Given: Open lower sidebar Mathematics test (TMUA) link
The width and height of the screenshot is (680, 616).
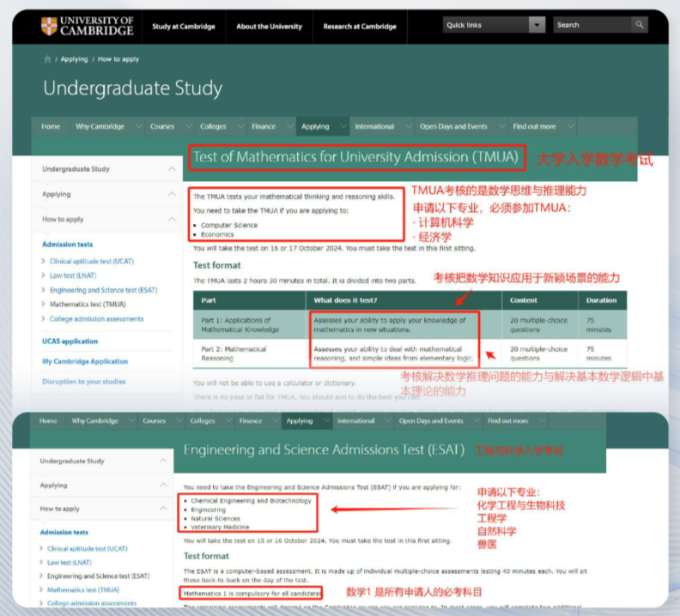Looking at the screenshot, I should [83, 589].
